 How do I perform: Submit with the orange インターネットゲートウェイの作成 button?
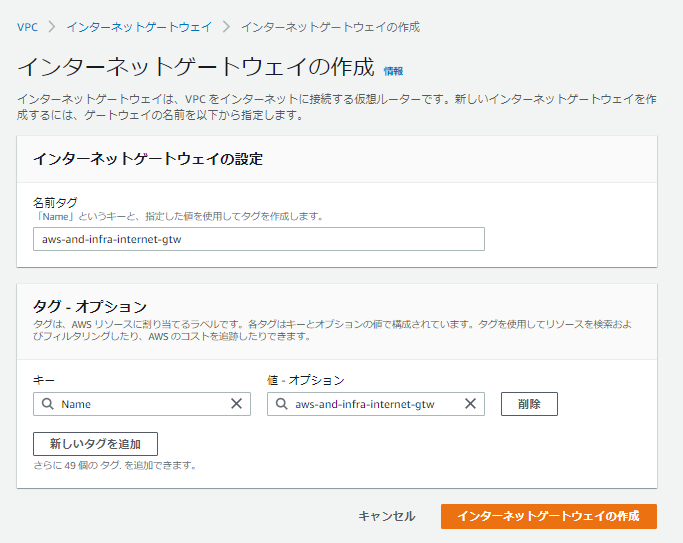[x=548, y=516]
